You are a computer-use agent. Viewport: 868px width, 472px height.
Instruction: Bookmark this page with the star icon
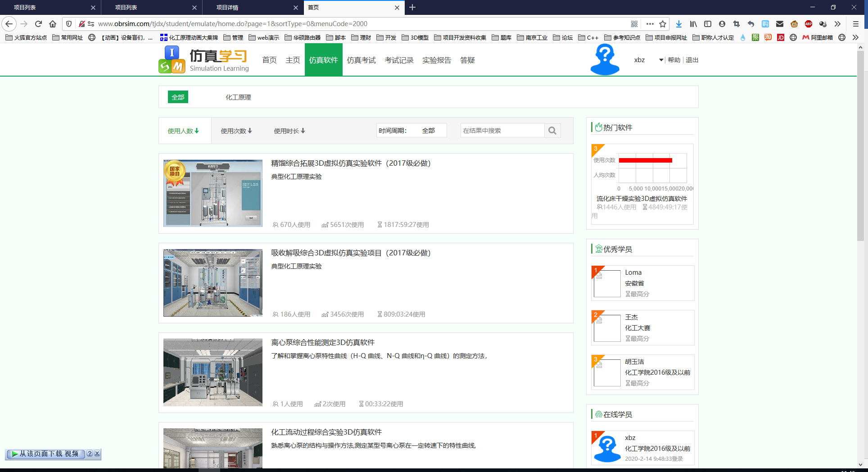pyautogui.click(x=663, y=24)
